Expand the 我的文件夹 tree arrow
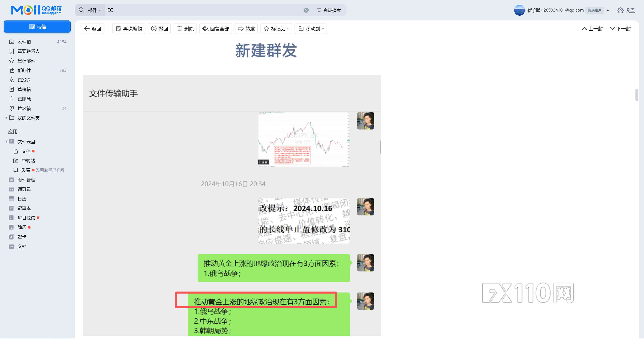This screenshot has width=644, height=339. (x=6, y=118)
